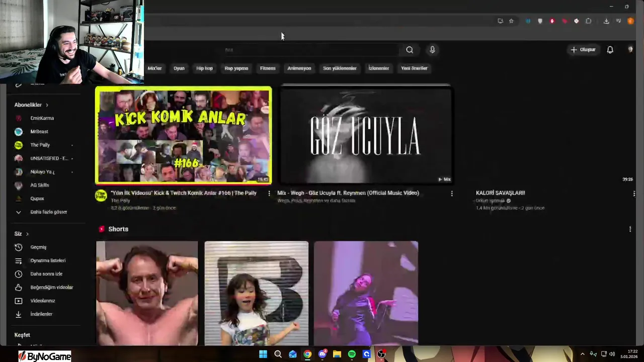Expand the Siz section chevron
The width and height of the screenshot is (644, 362).
pos(27,234)
